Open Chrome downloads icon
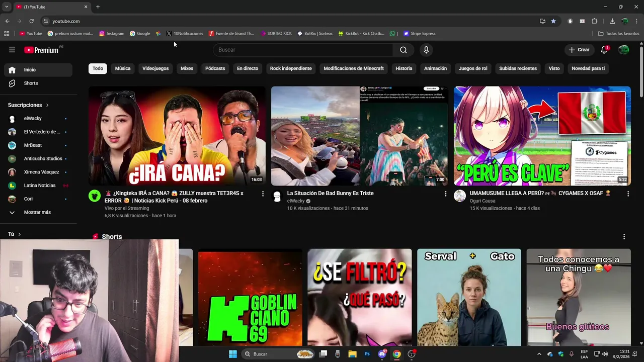This screenshot has height=362, width=644. click(612, 21)
